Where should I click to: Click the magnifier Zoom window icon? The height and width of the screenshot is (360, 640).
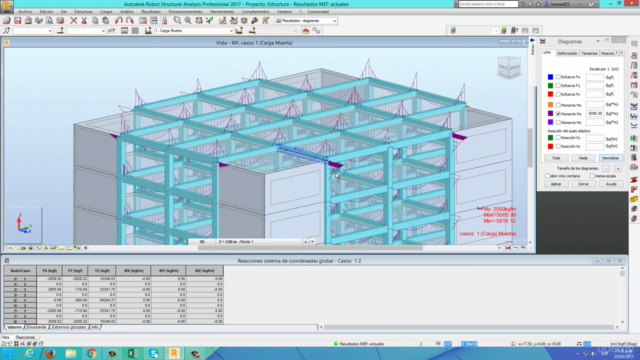[177, 20]
